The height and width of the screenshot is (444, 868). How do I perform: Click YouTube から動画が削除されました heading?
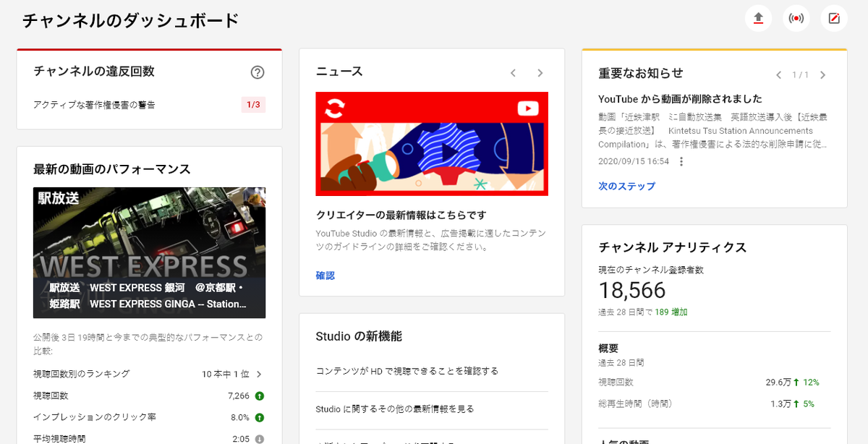pos(680,99)
